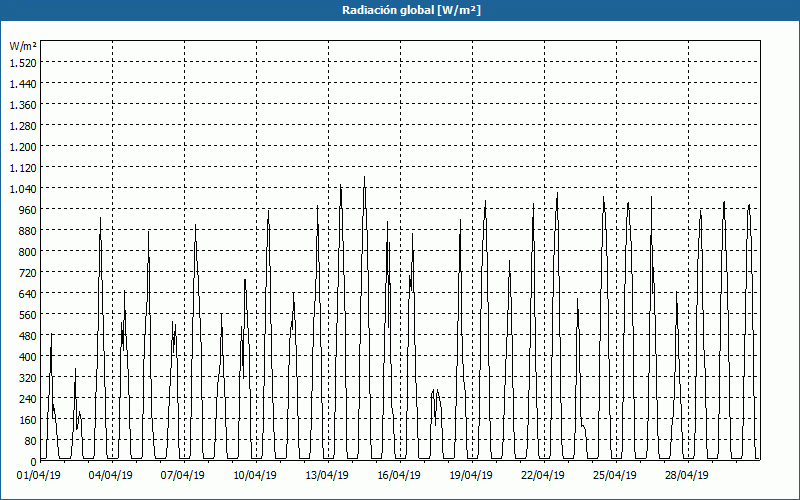Select the 240 y-axis value
Image resolution: width=800 pixels, height=500 pixels.
(x=28, y=399)
